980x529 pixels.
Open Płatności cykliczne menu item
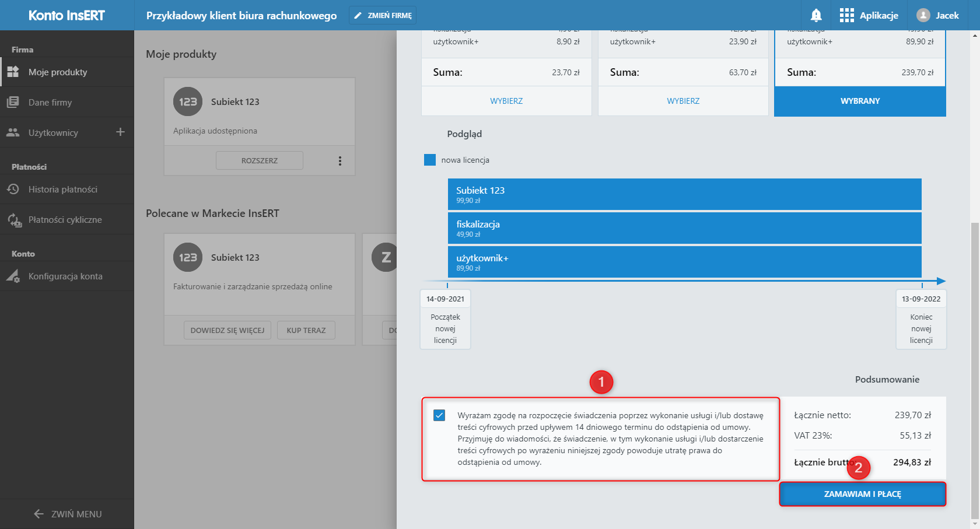(x=67, y=219)
